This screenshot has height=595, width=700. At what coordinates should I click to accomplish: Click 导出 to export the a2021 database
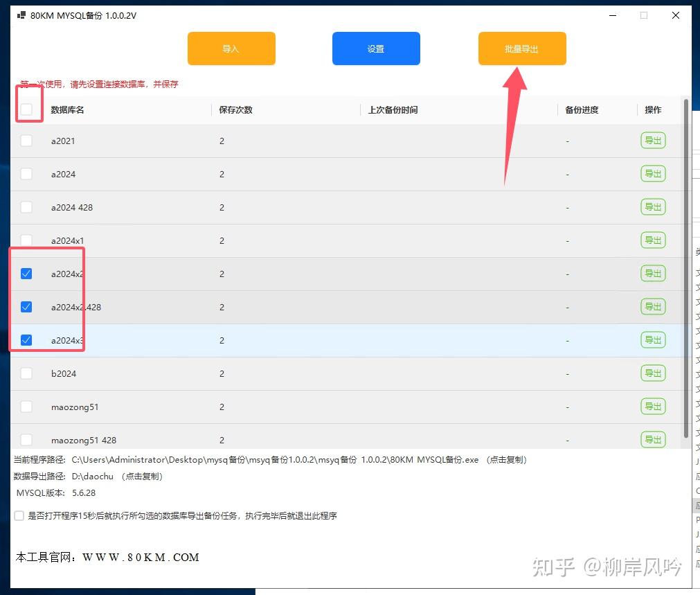coord(652,141)
